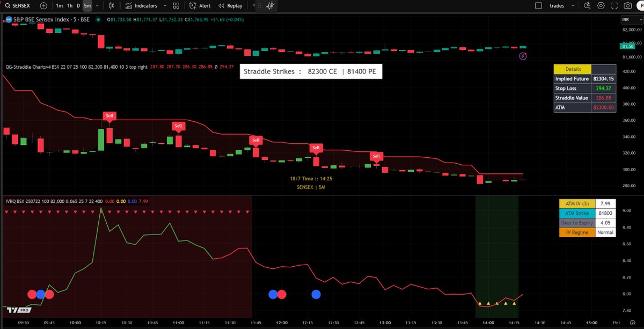Click the Straddle Strikes 82300 CE label

310,71
